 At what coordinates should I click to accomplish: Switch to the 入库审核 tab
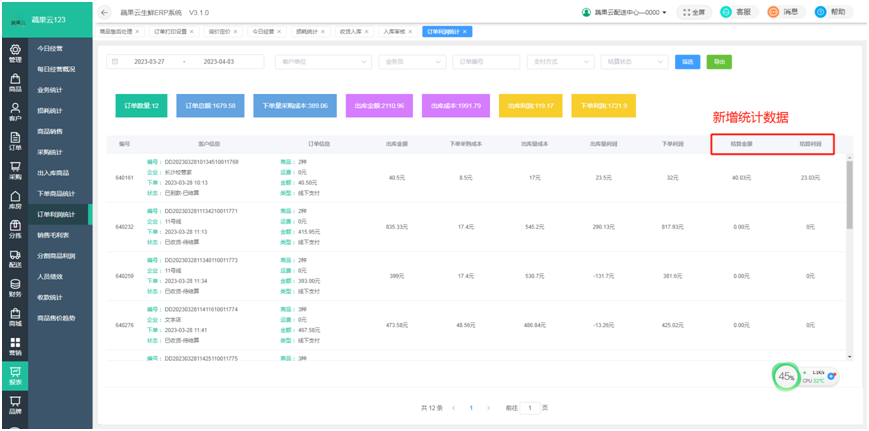click(x=393, y=32)
